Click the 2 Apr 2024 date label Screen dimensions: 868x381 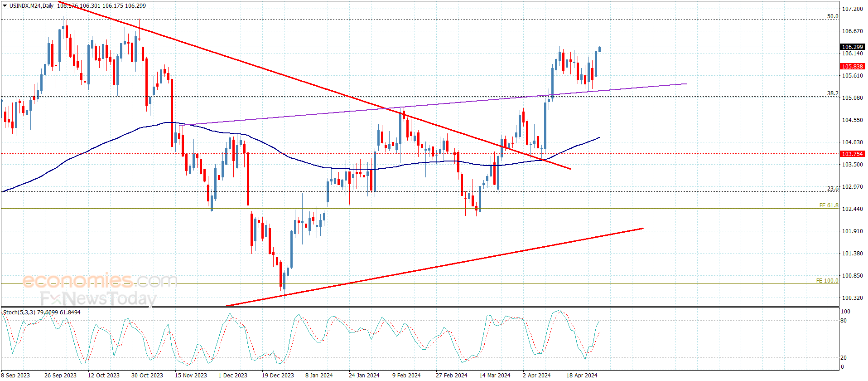click(x=537, y=375)
